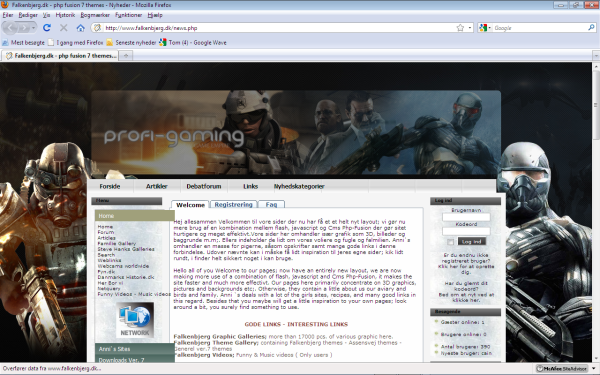Click the vertical page scrollbar

pyautogui.click(x=596, y=212)
